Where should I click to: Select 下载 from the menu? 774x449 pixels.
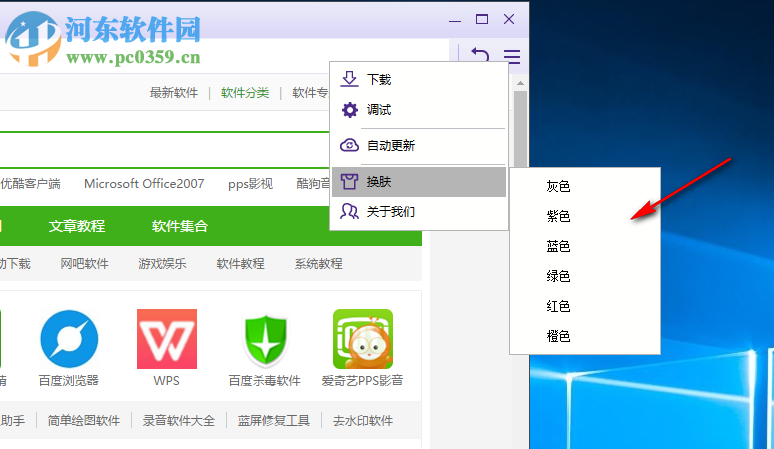tap(419, 79)
